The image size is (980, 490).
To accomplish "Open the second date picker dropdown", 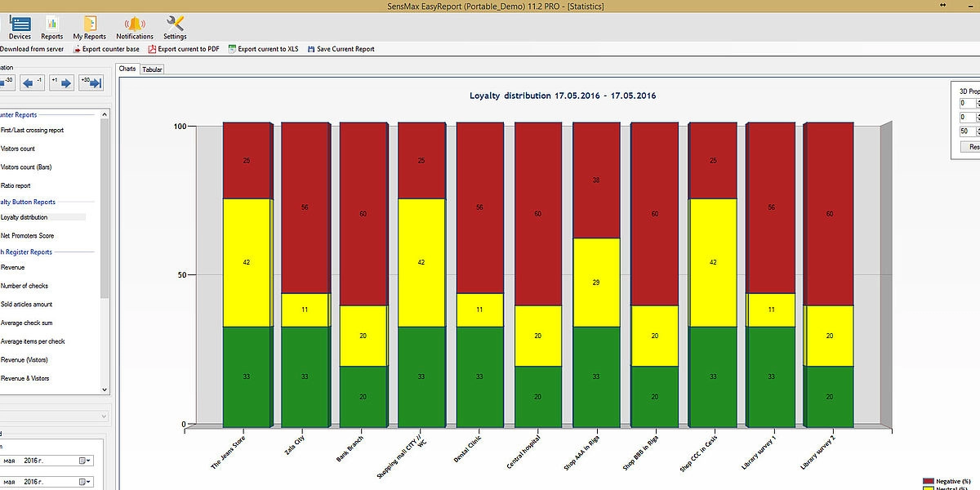I will click(86, 482).
